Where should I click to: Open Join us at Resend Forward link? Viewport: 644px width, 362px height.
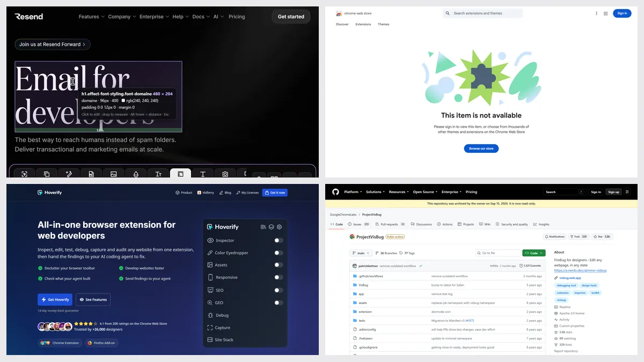tap(53, 45)
